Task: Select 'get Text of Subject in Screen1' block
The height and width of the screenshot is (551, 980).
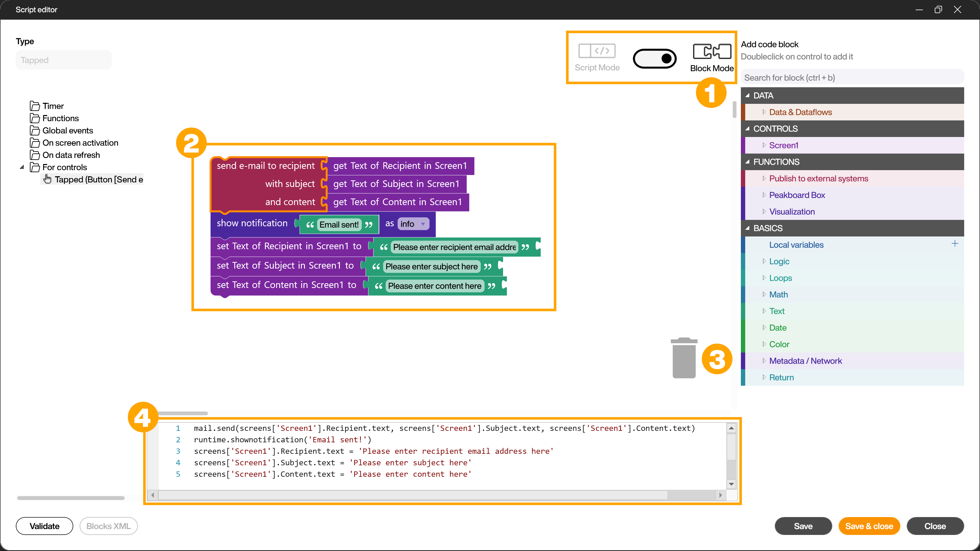Action: tap(396, 184)
